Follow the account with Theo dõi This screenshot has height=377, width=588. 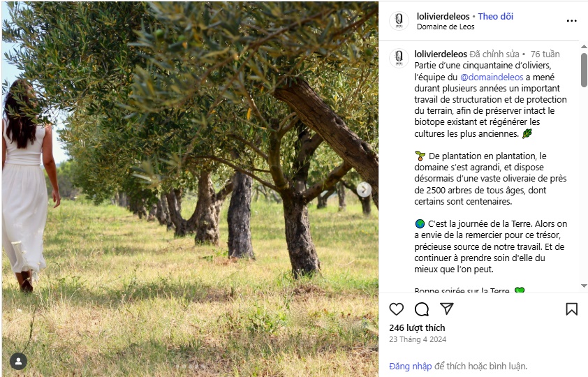tap(495, 16)
